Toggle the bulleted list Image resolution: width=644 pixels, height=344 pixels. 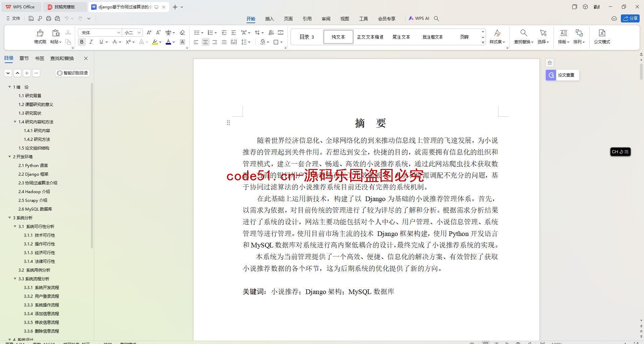[x=197, y=33]
